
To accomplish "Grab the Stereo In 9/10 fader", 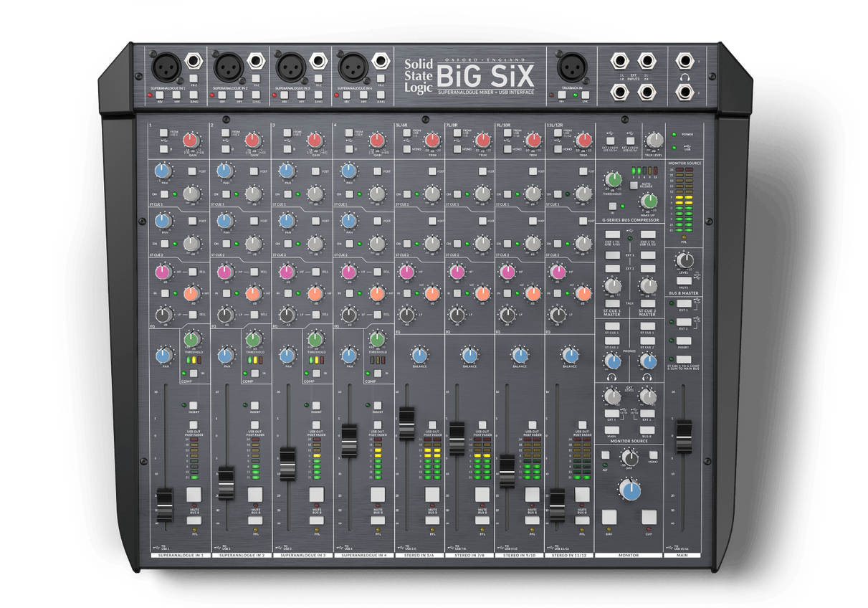I will 507,472.
